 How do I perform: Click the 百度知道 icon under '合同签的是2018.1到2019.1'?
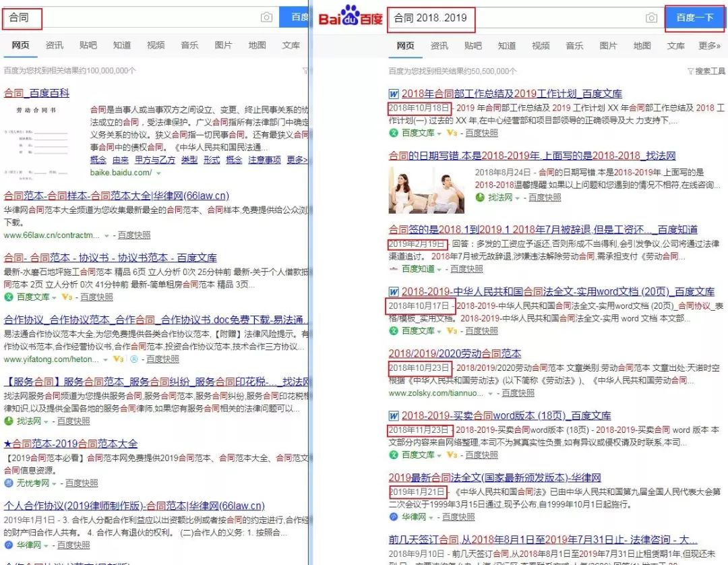(394, 269)
